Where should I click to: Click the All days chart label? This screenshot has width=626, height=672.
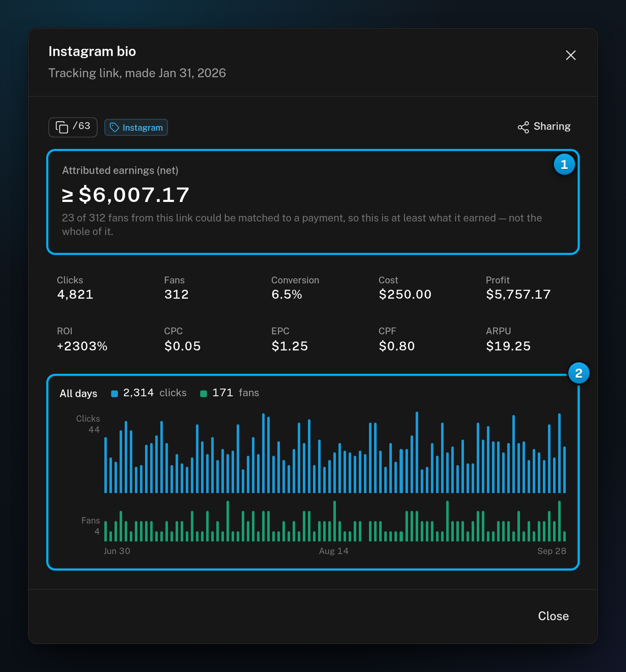pyautogui.click(x=78, y=394)
